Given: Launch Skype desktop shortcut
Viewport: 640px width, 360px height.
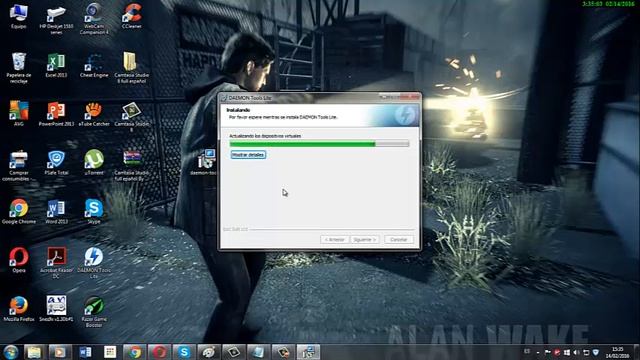Looking at the screenshot, I should click(x=94, y=211).
